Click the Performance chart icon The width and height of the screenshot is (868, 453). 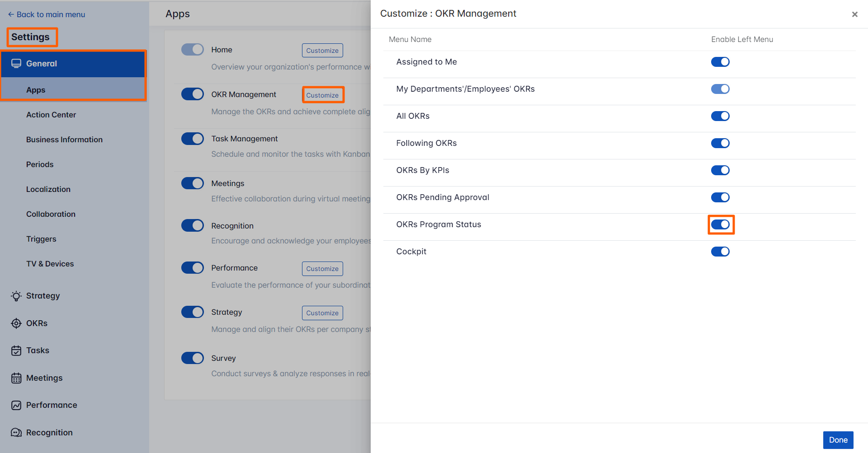[16, 405]
